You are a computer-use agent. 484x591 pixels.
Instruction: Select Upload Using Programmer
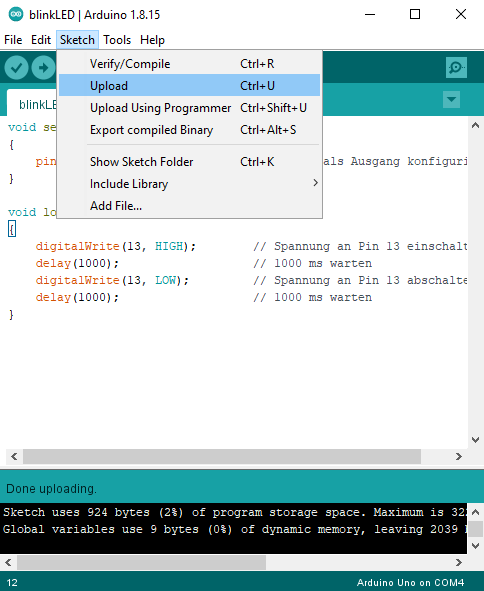pos(189,108)
